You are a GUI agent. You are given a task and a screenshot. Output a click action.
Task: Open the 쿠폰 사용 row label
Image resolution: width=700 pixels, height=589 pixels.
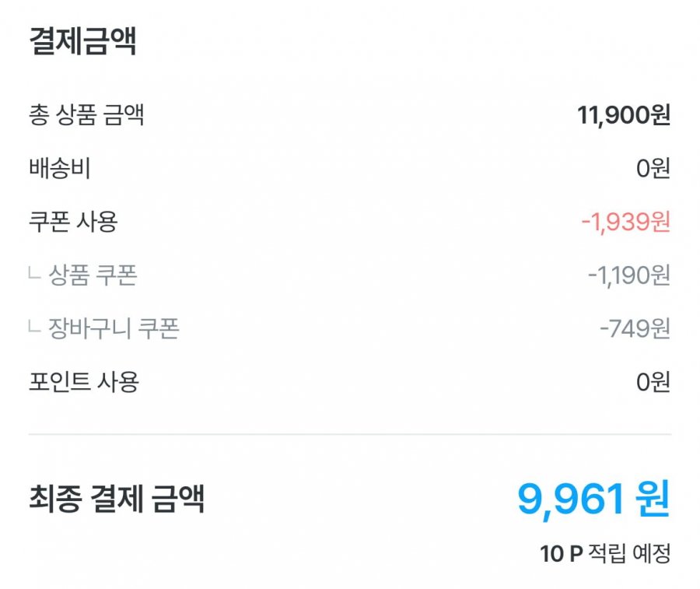72,223
